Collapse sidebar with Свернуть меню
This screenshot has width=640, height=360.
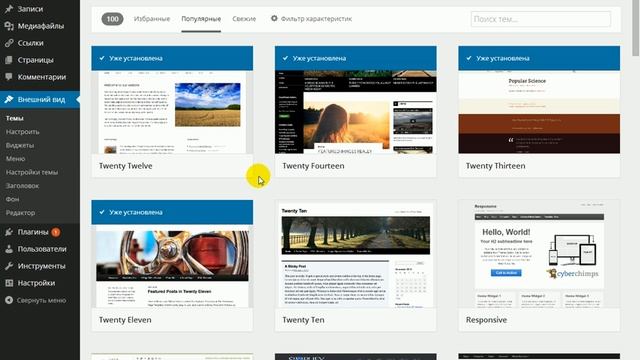tap(40, 300)
